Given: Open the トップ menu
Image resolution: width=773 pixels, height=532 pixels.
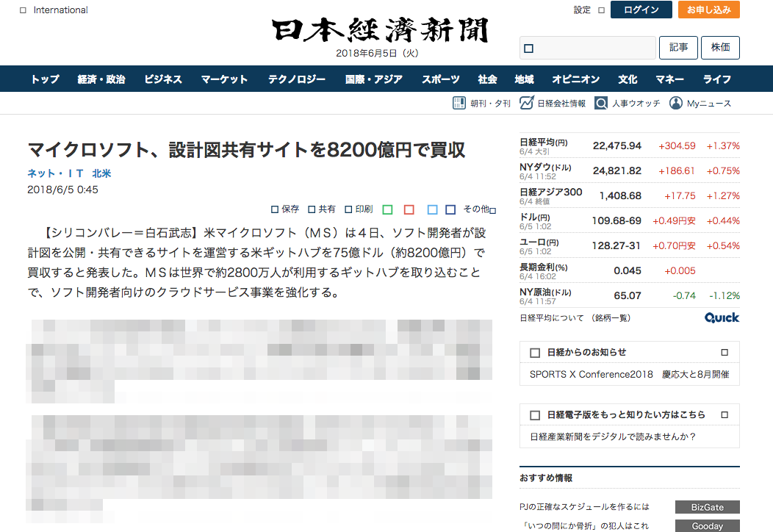Looking at the screenshot, I should tap(45, 79).
